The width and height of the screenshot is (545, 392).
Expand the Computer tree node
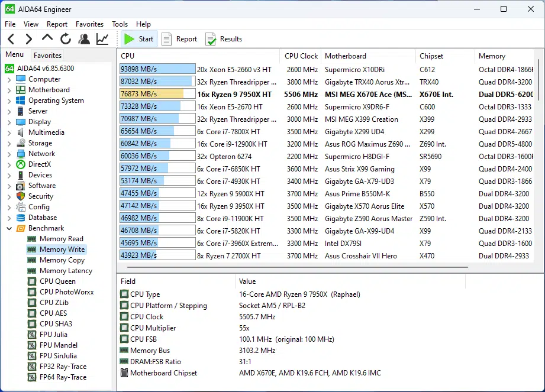(9, 79)
